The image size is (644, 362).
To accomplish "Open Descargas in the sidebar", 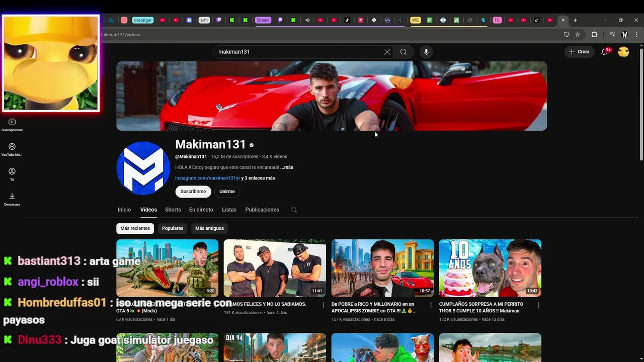I will pyautogui.click(x=12, y=199).
